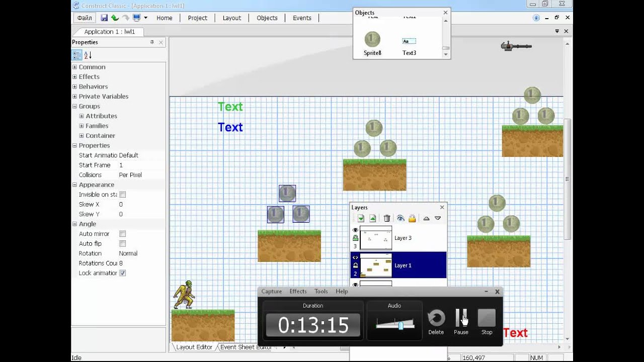Screen dimensions: 644x362
Task: Click the padlock icon in the Layers toolbar
Action: pyautogui.click(x=412, y=218)
